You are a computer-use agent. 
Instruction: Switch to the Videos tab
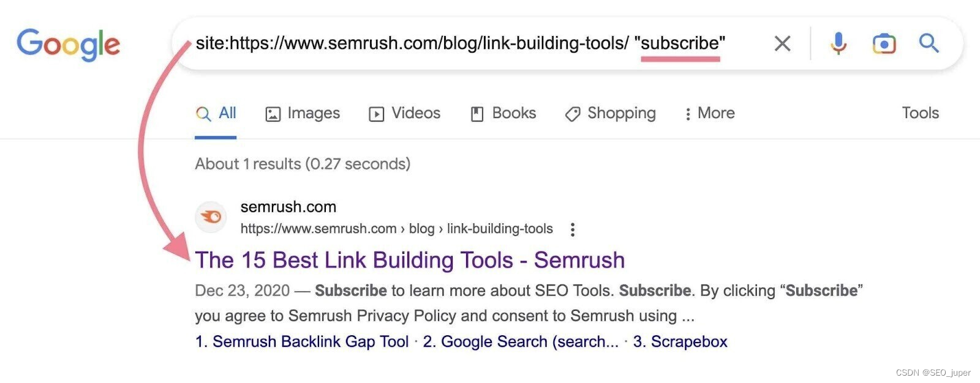(405, 113)
